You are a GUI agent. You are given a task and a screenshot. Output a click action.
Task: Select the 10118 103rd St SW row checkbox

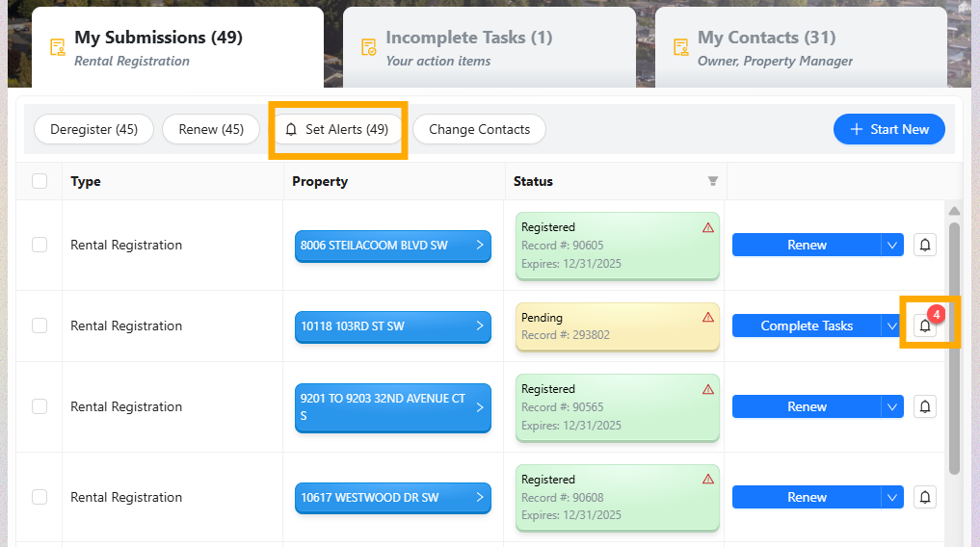pos(40,326)
